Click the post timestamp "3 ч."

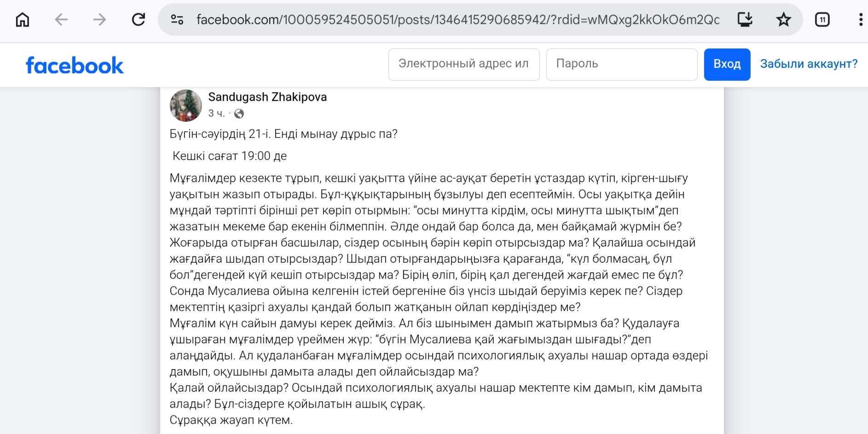[x=216, y=113]
